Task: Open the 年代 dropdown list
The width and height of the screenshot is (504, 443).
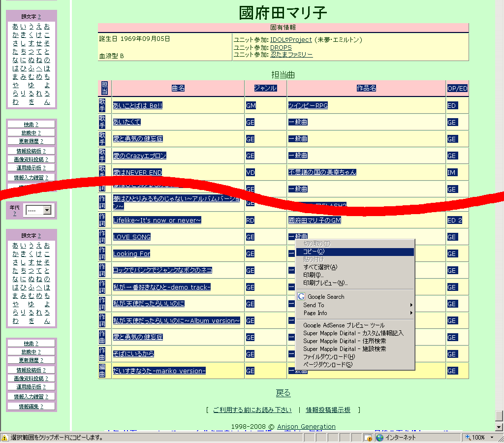Action: click(x=47, y=210)
